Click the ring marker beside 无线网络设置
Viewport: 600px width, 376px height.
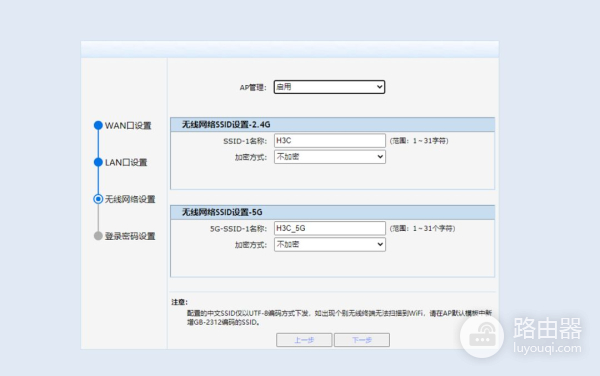click(x=98, y=199)
